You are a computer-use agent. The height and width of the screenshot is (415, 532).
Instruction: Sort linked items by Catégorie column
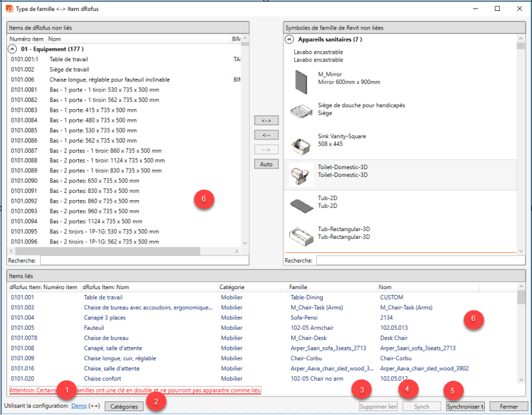232,287
